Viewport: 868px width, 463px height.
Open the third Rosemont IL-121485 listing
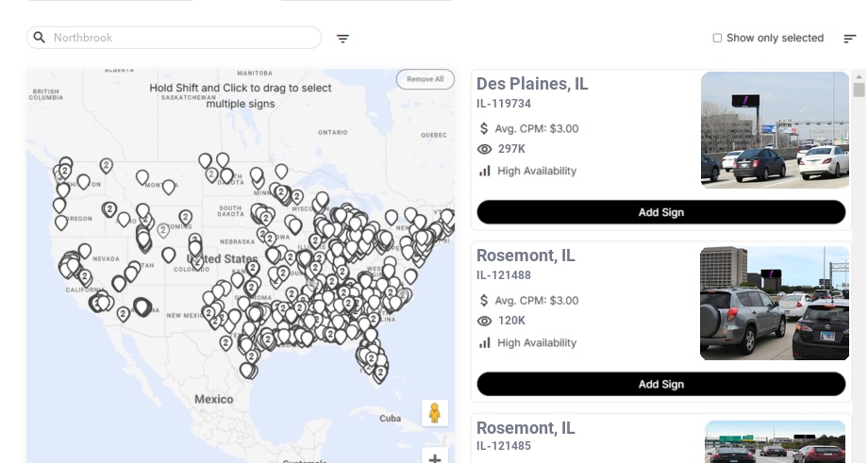pos(526,429)
